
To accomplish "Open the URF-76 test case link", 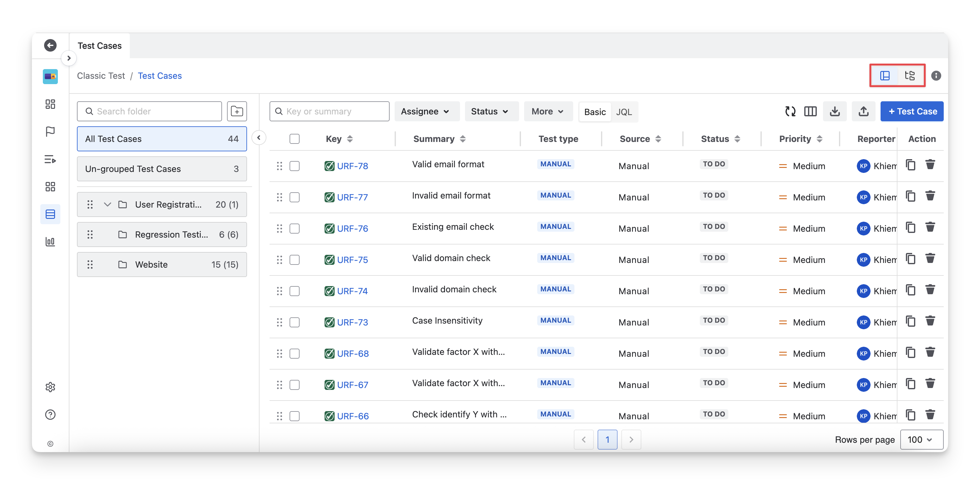I will [x=352, y=229].
